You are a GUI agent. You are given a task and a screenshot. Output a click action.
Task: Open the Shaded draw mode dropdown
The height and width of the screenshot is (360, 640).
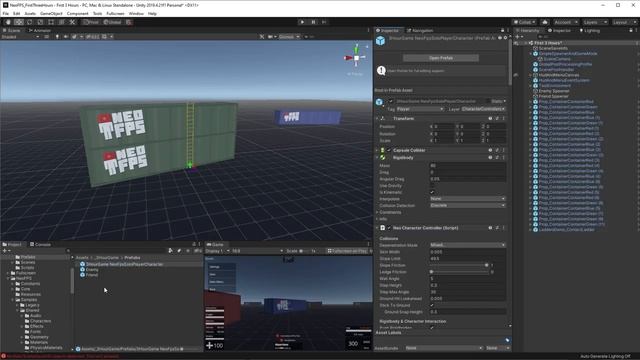coord(20,37)
